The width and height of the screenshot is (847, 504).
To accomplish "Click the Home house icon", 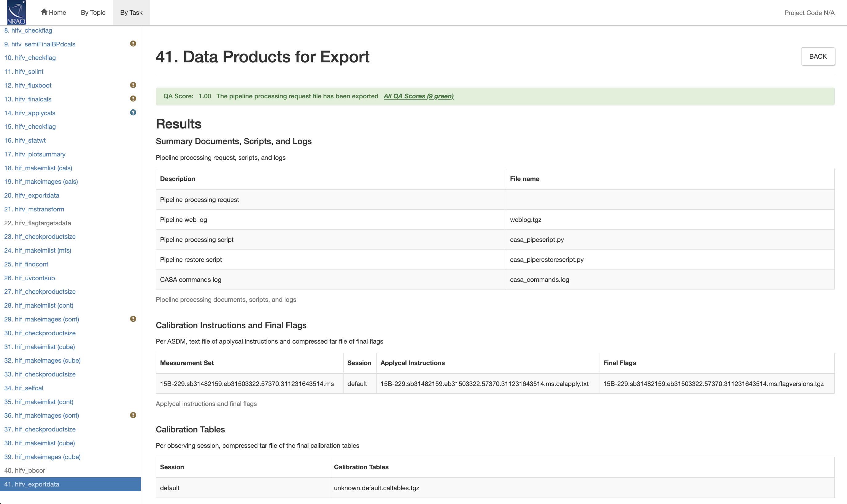I will [x=44, y=12].
